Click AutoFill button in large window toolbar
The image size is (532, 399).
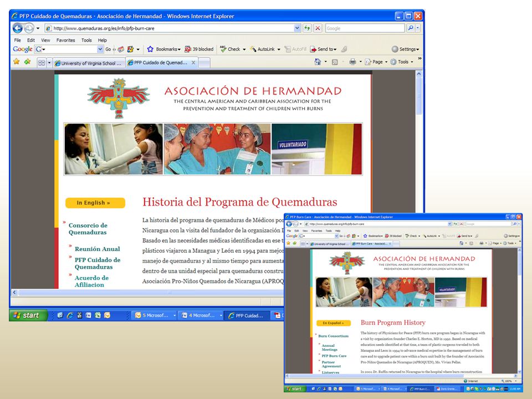(x=295, y=49)
